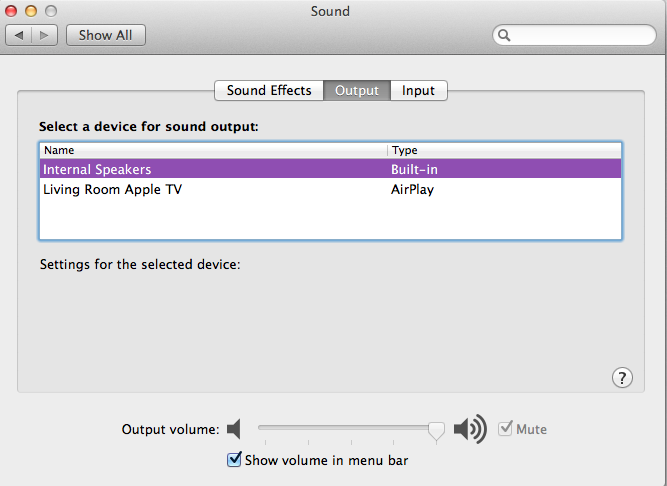Click the forward navigation arrow

point(46,35)
